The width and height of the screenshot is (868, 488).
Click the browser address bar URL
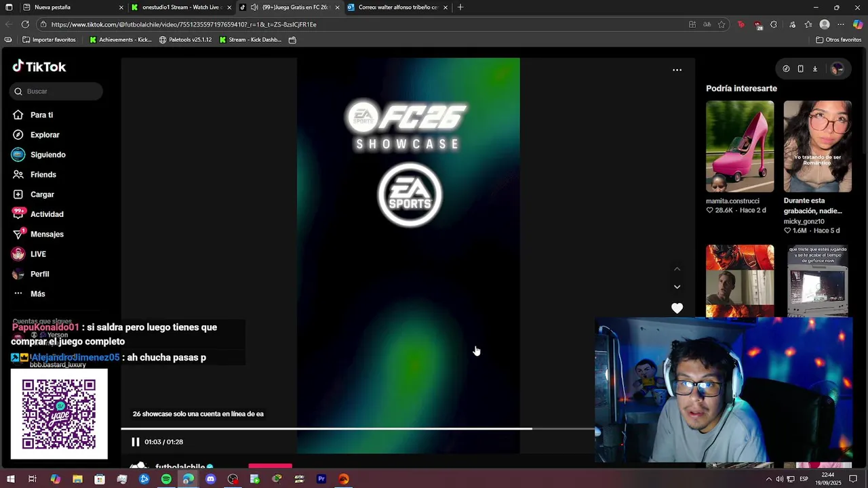(183, 24)
